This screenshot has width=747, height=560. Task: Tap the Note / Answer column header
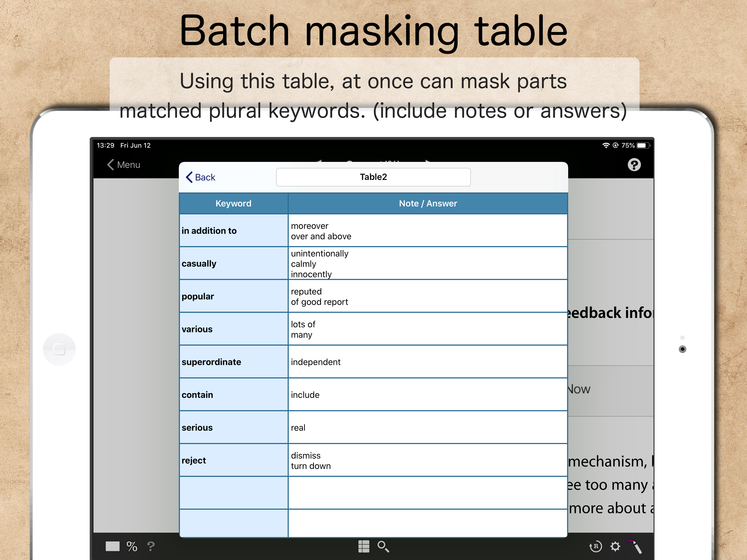(x=428, y=203)
